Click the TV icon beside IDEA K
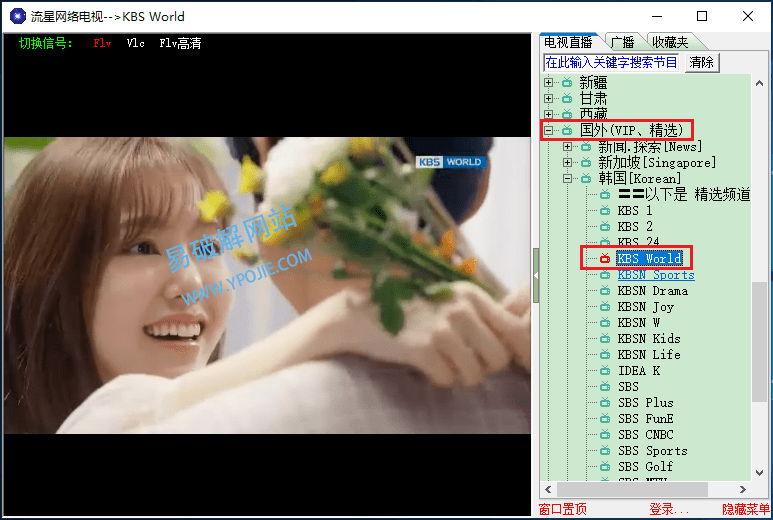 pos(605,371)
